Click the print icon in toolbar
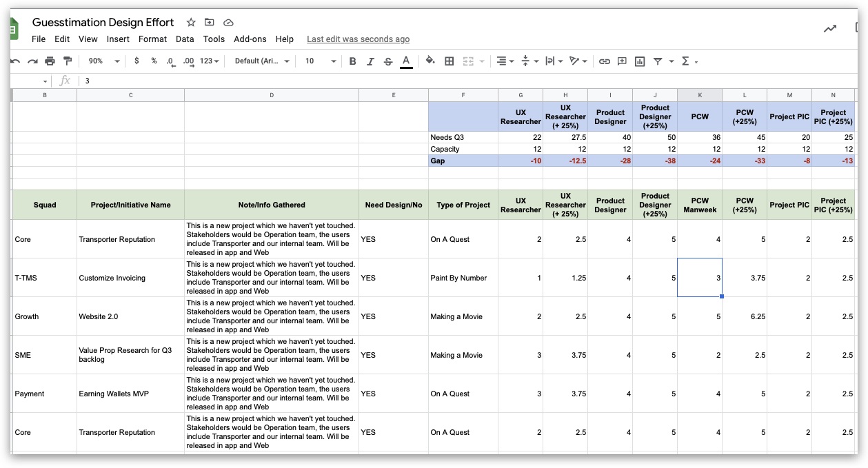 (x=50, y=61)
